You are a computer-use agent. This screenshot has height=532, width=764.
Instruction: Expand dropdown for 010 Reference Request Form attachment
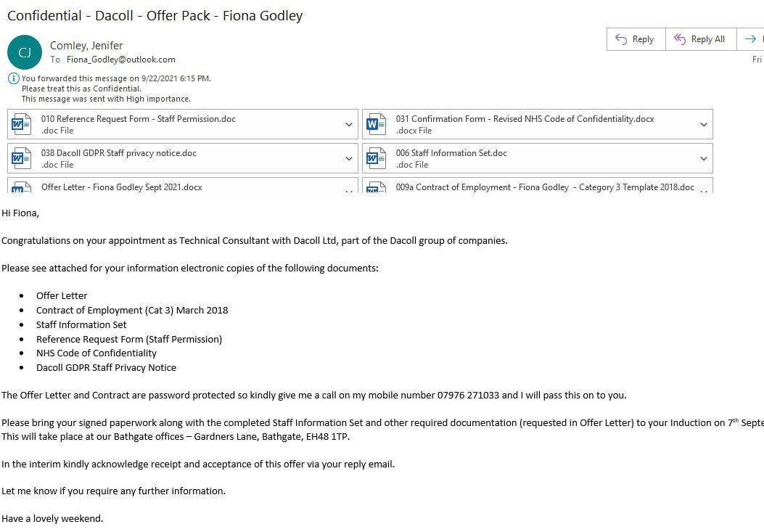[349, 125]
